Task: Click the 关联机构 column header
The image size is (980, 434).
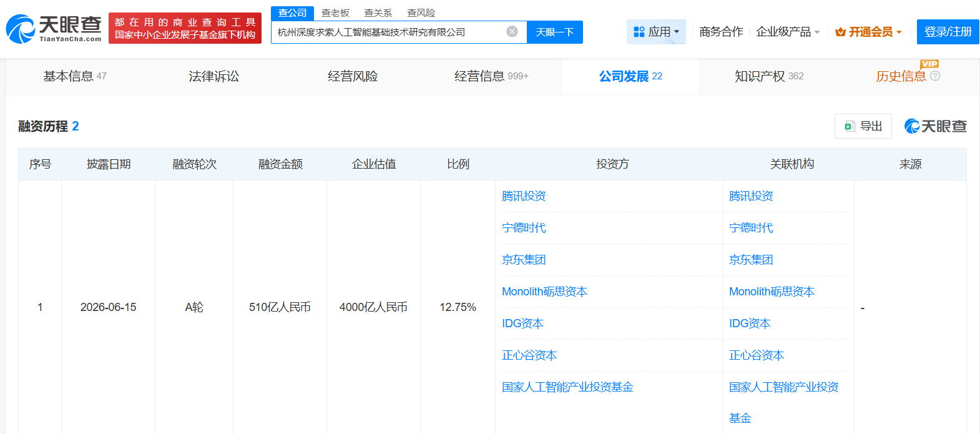Action: 791,164
